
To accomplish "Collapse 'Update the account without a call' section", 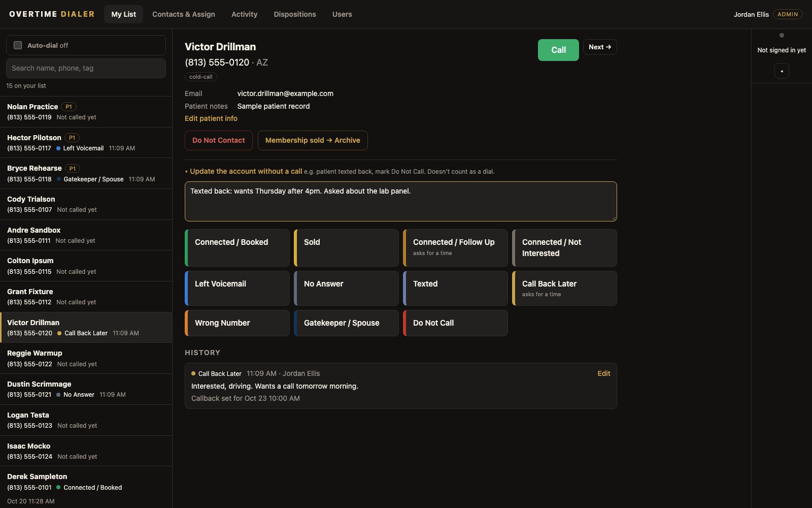I will (244, 171).
